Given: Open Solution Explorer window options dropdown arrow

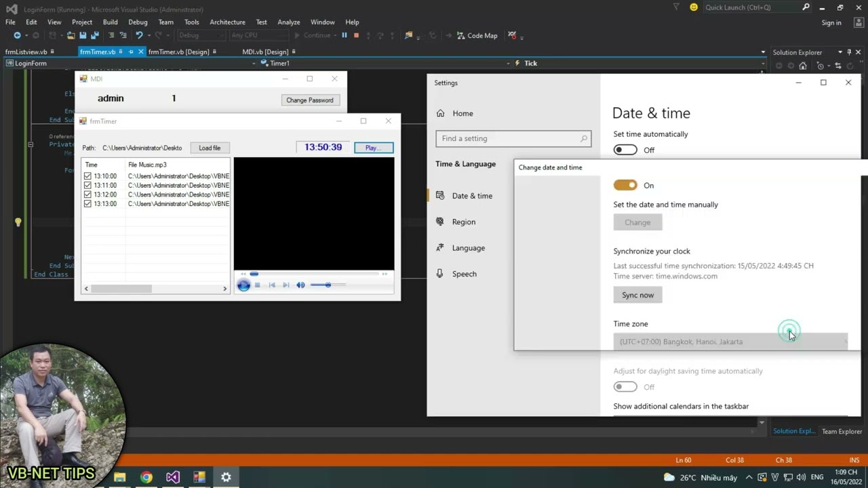Looking at the screenshot, I should [840, 52].
